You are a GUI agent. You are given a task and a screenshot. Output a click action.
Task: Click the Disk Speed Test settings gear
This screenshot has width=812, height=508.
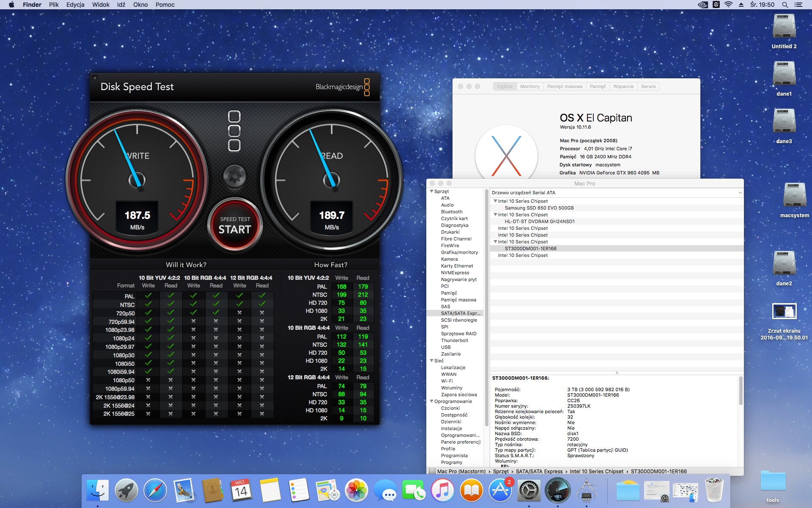(x=234, y=175)
